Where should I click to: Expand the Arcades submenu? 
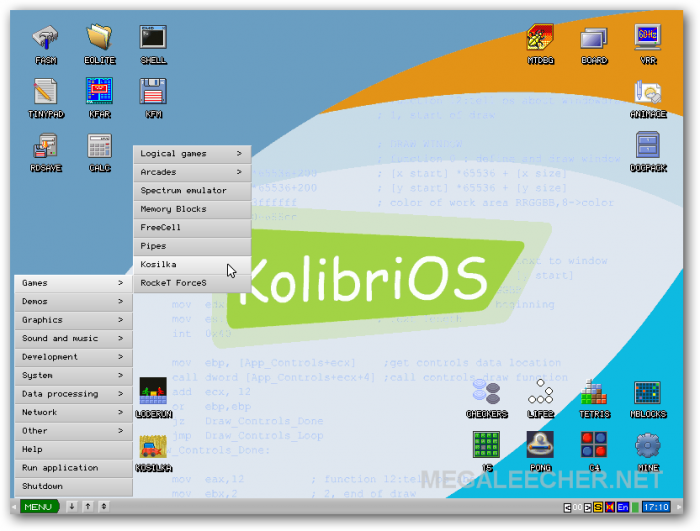(192, 172)
